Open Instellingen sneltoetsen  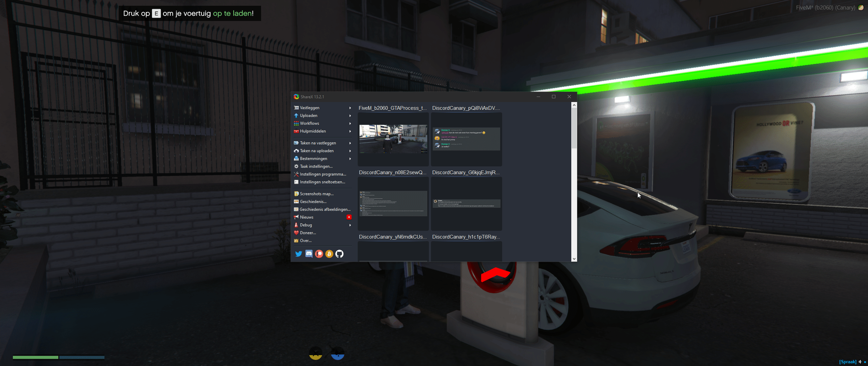(x=322, y=182)
